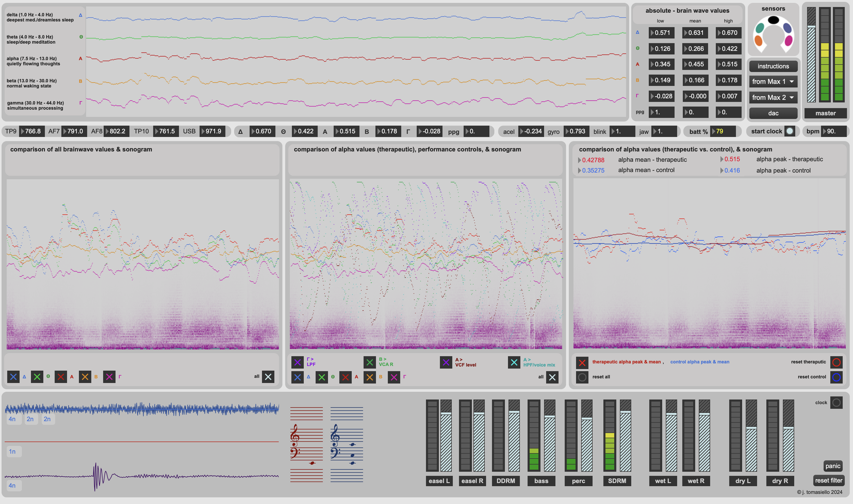Click the red reset therapeutic circle
853x504 pixels.
(x=836, y=362)
